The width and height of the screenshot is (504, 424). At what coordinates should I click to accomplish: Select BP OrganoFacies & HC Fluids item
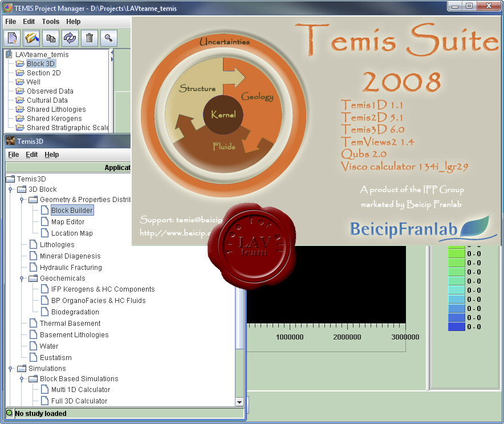pyautogui.click(x=99, y=300)
